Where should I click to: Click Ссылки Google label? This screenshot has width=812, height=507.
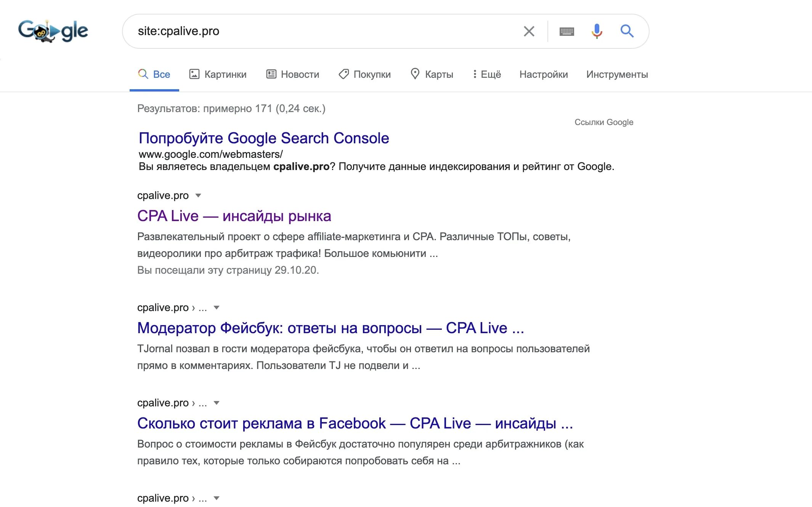point(604,122)
